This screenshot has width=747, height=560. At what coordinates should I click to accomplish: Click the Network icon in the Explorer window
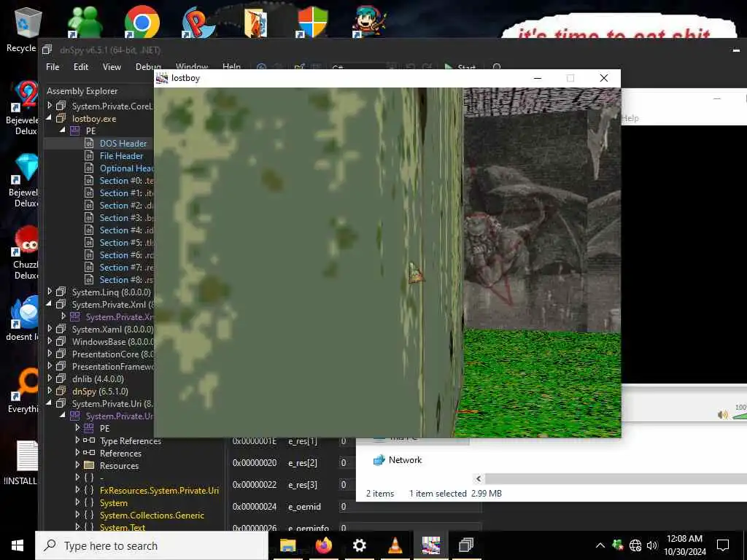(379, 460)
